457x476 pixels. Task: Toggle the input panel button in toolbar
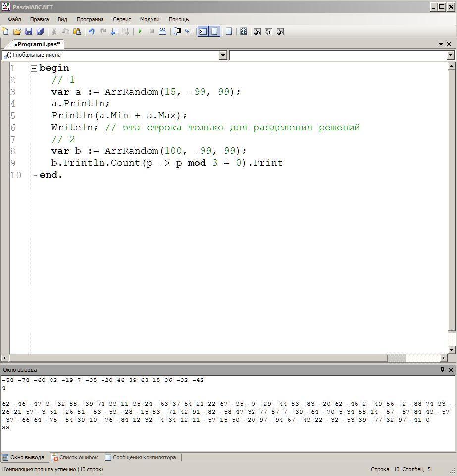pyautogui.click(x=214, y=31)
